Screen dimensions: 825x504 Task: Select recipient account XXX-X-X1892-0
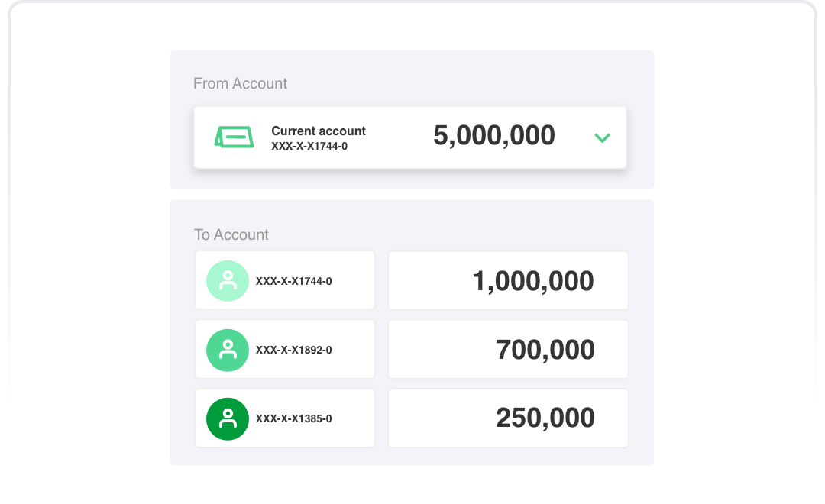[285, 349]
